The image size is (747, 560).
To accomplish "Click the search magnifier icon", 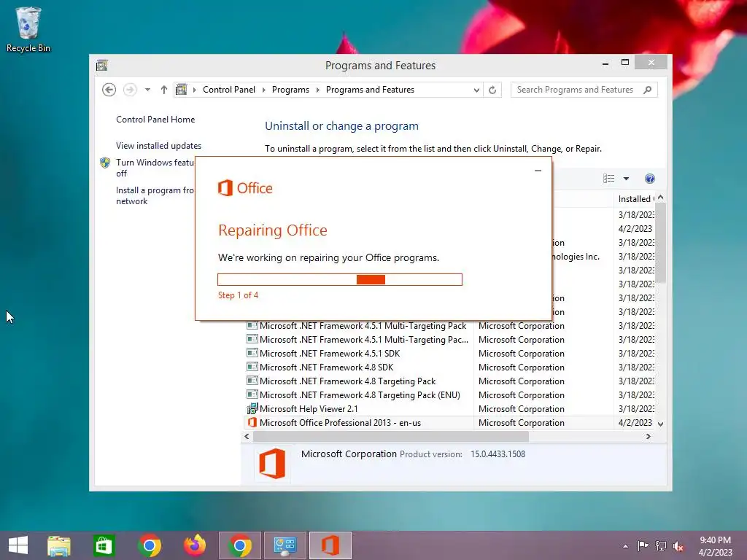I will click(x=647, y=90).
